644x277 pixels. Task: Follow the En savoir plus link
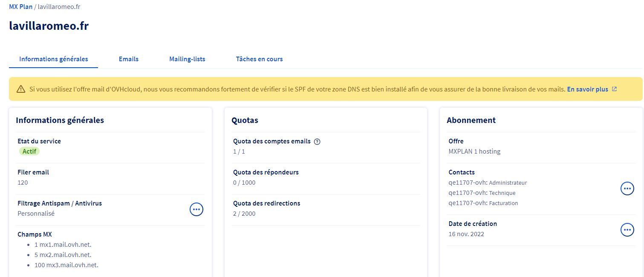coord(587,89)
